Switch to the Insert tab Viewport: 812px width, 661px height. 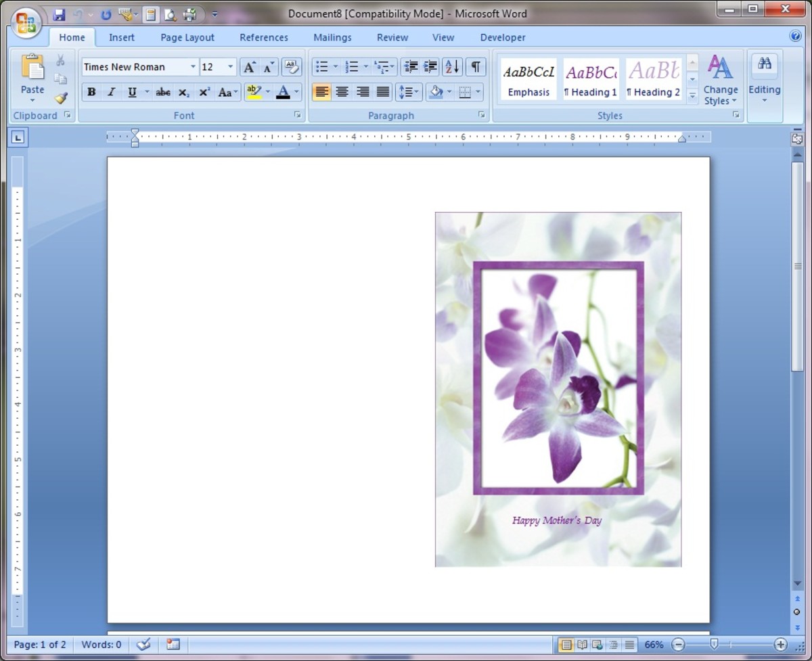point(122,38)
